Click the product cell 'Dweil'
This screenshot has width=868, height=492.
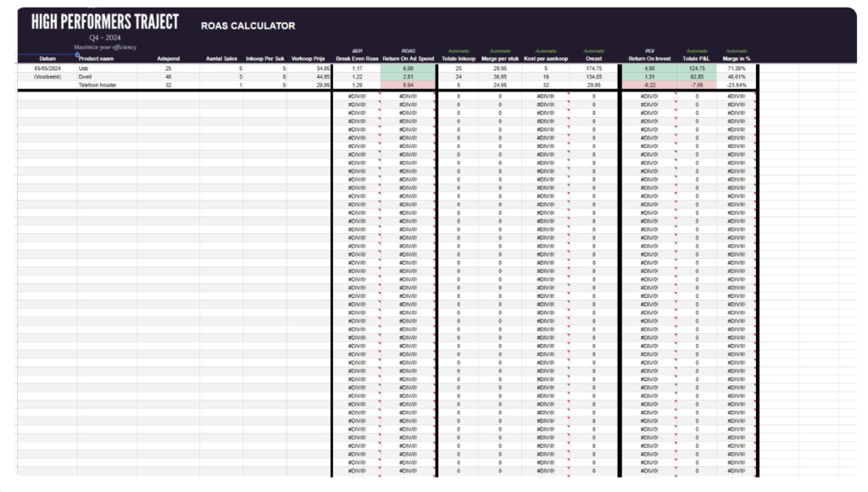[x=85, y=77]
